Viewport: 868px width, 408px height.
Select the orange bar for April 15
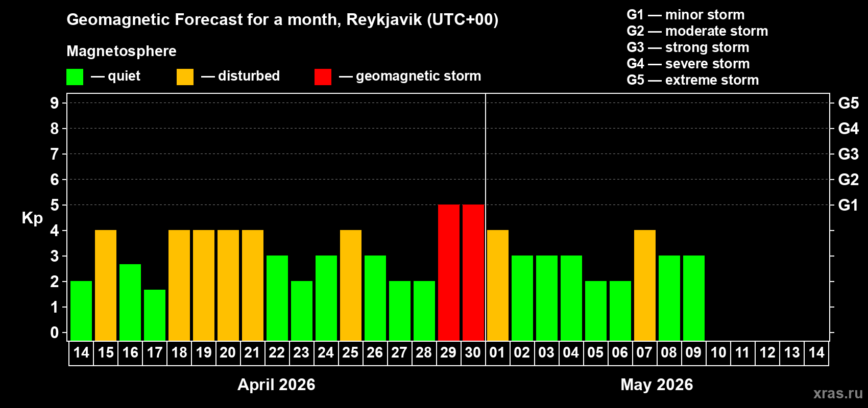point(106,285)
